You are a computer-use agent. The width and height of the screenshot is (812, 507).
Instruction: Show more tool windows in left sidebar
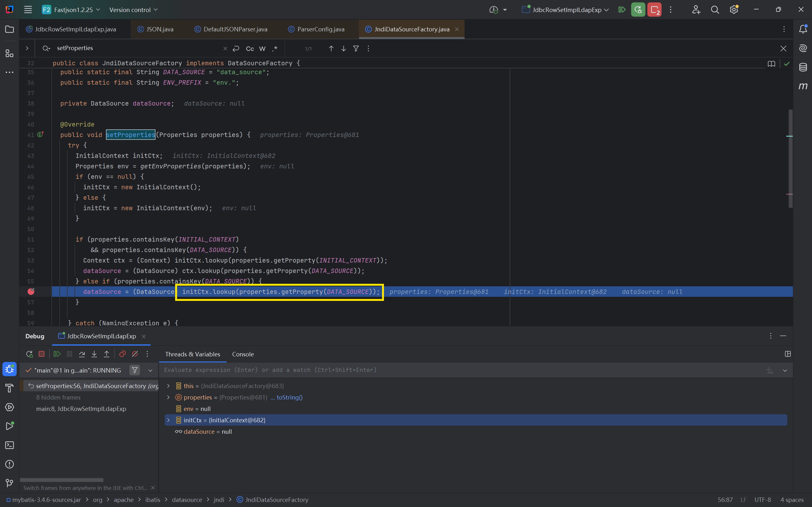[x=10, y=72]
